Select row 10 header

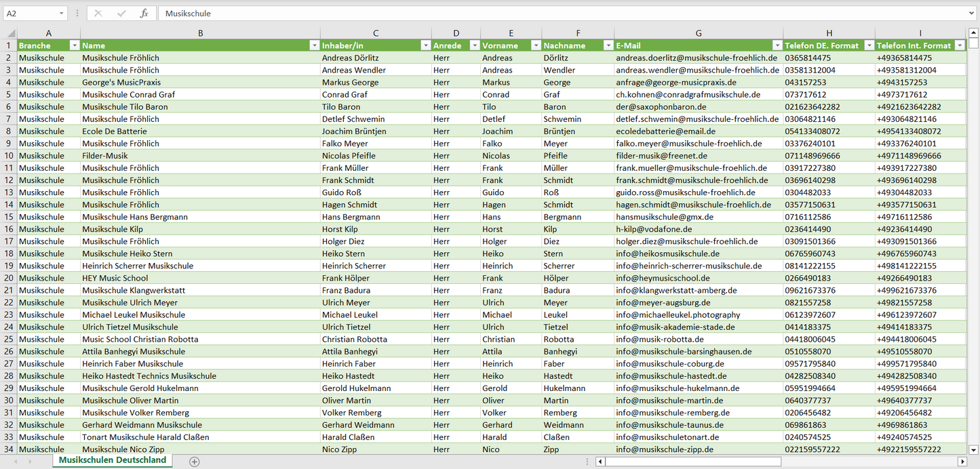[9, 156]
